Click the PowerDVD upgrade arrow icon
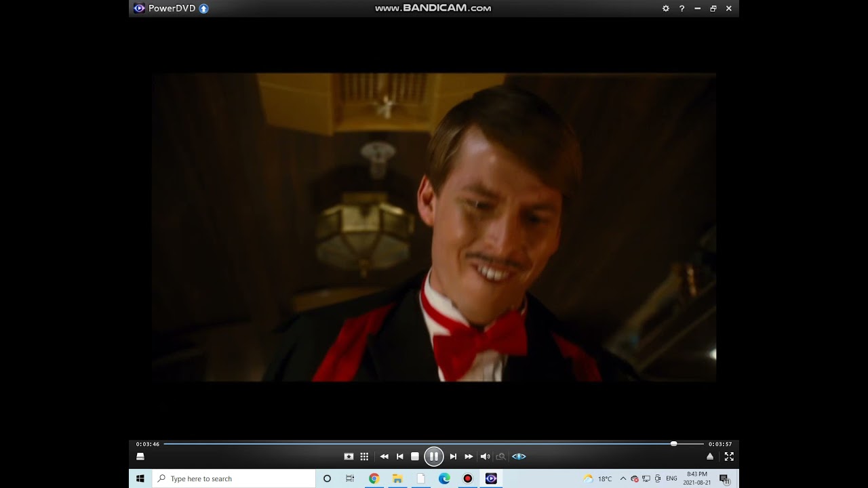 [204, 8]
